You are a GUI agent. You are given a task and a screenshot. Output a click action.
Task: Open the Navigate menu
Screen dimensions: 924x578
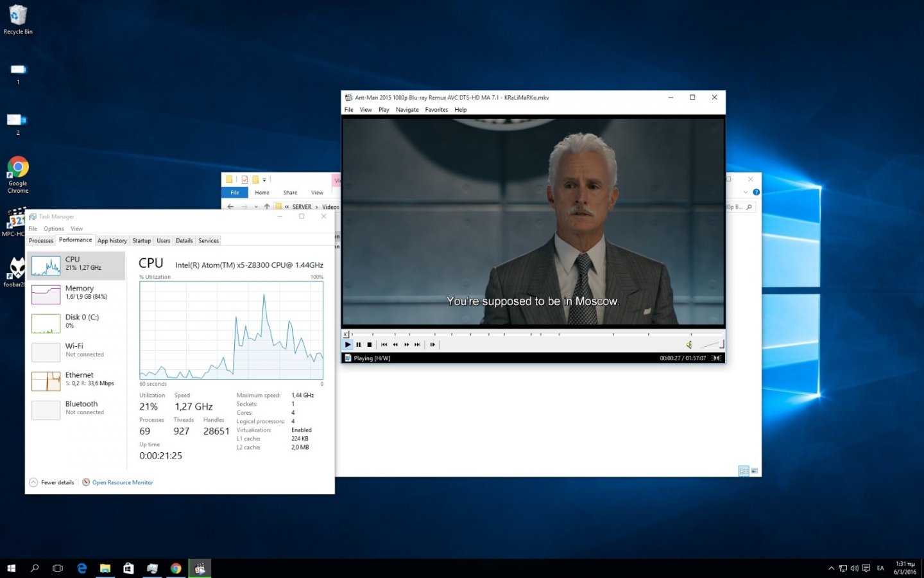point(407,110)
